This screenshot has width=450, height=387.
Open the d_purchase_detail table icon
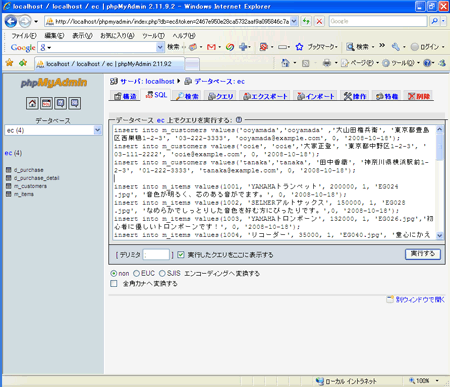9,178
